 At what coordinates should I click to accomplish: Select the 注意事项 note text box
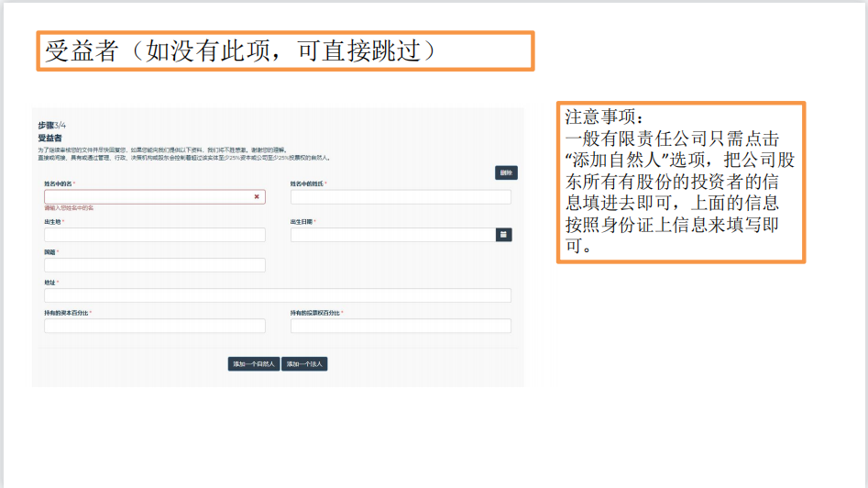680,182
